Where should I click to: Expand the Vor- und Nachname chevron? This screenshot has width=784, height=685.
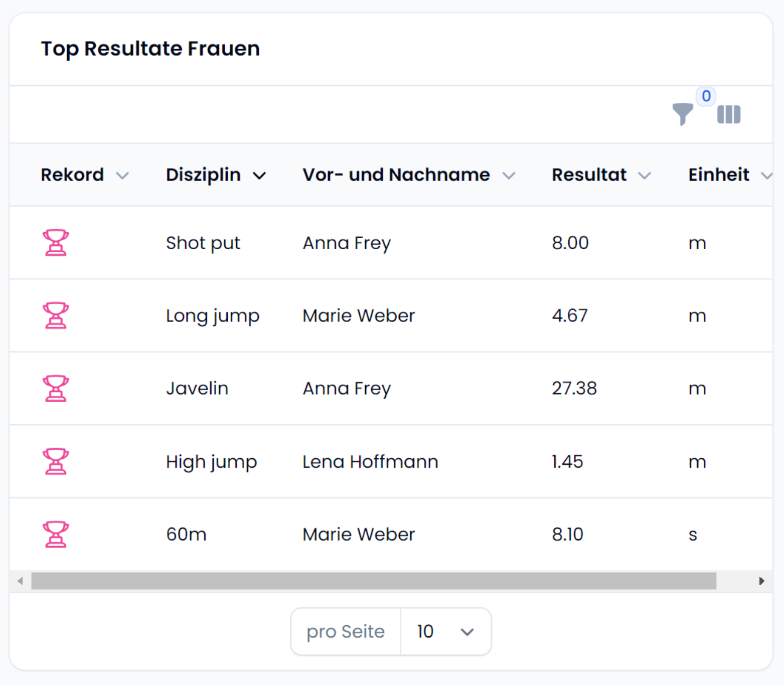[x=509, y=176]
